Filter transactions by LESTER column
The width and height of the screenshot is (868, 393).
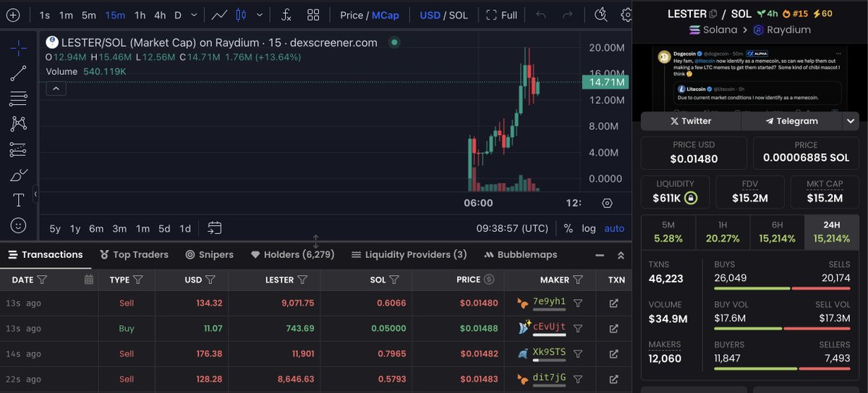coord(302,280)
